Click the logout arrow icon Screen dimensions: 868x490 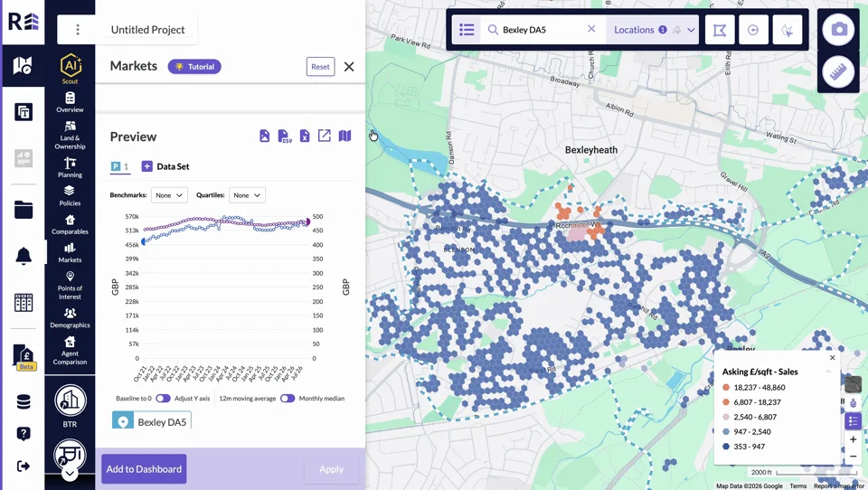point(24,466)
